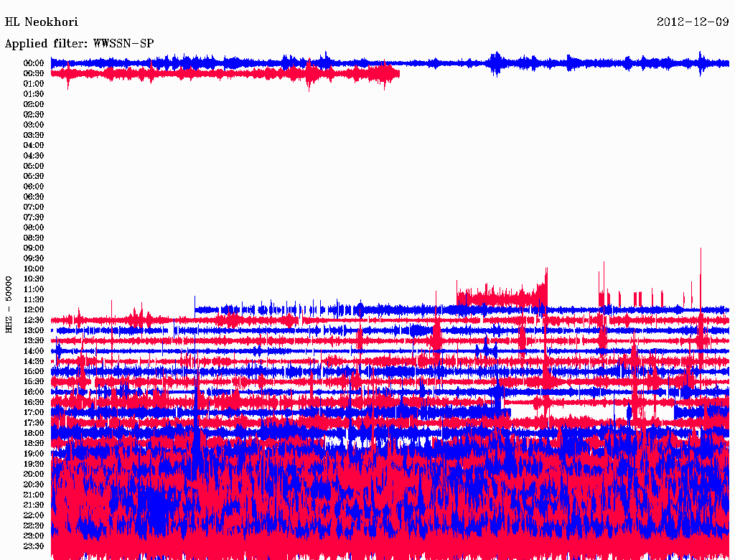Image resolution: width=735 pixels, height=560 pixels.
Task: Select the 14:30 time label
Action: coord(34,361)
